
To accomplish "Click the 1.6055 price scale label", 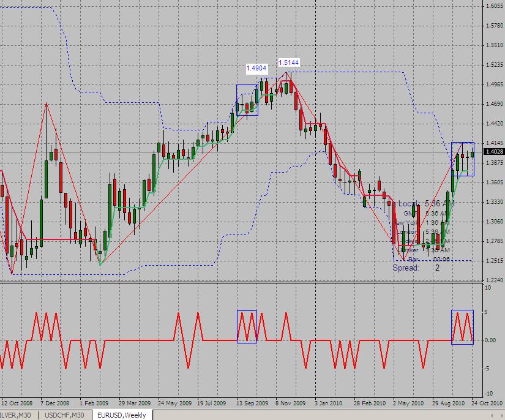I will click(x=493, y=6).
